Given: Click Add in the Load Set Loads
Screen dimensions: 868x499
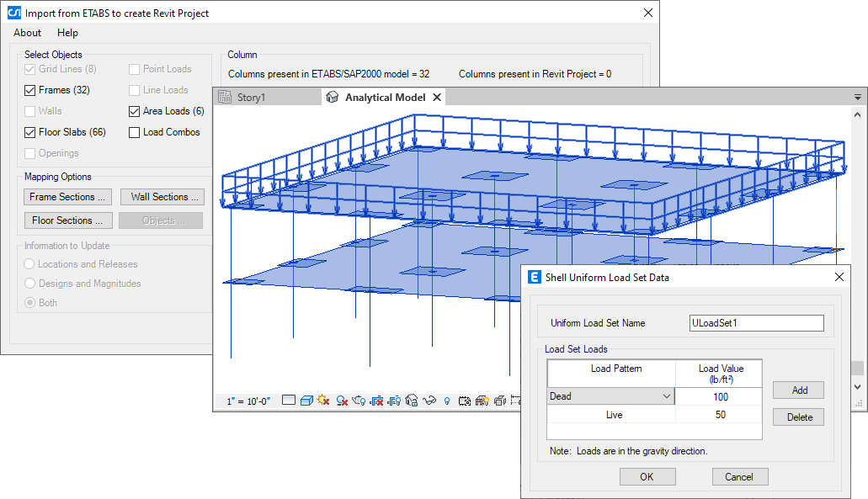Looking at the screenshot, I should tap(798, 390).
